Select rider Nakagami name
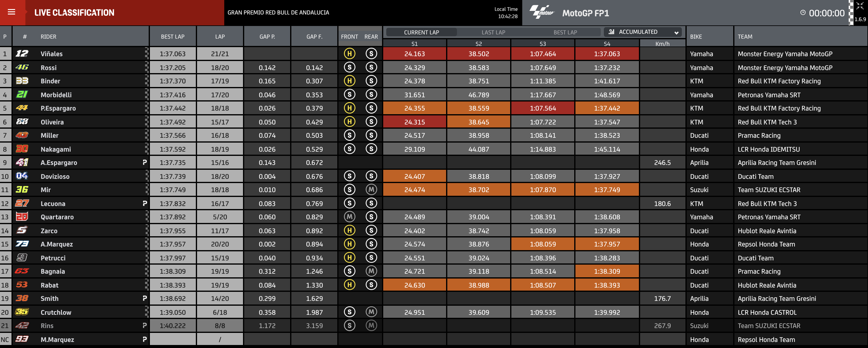This screenshot has width=868, height=348. coord(56,149)
